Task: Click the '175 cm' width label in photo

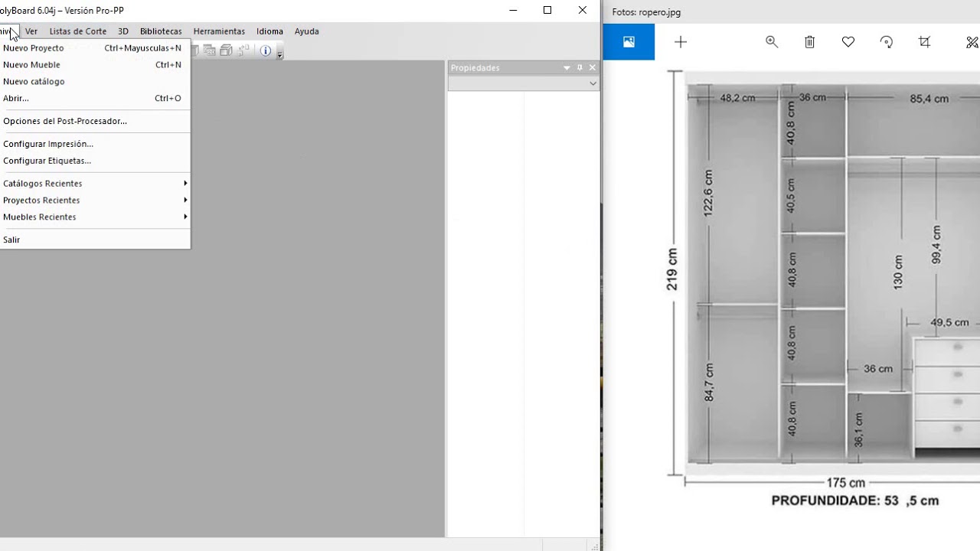Action: pos(846,483)
